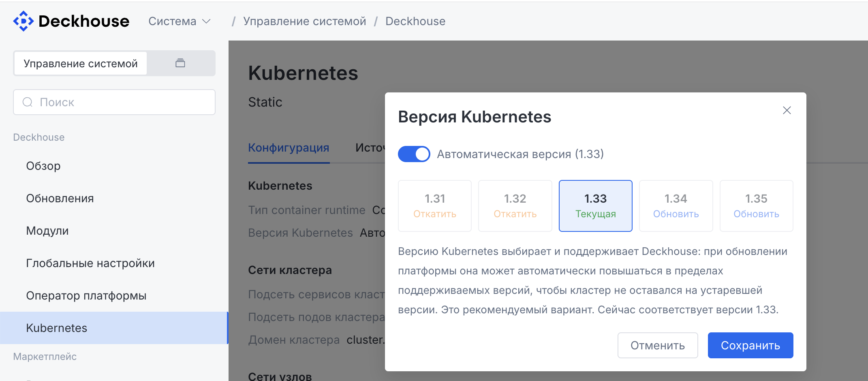Follow the Управление системой breadcrumb link
This screenshot has height=381, width=868.
click(305, 21)
